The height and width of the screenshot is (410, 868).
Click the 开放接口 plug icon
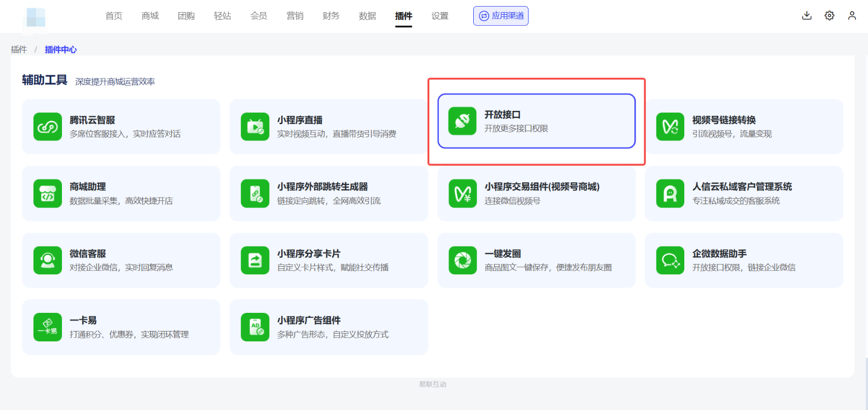(462, 121)
